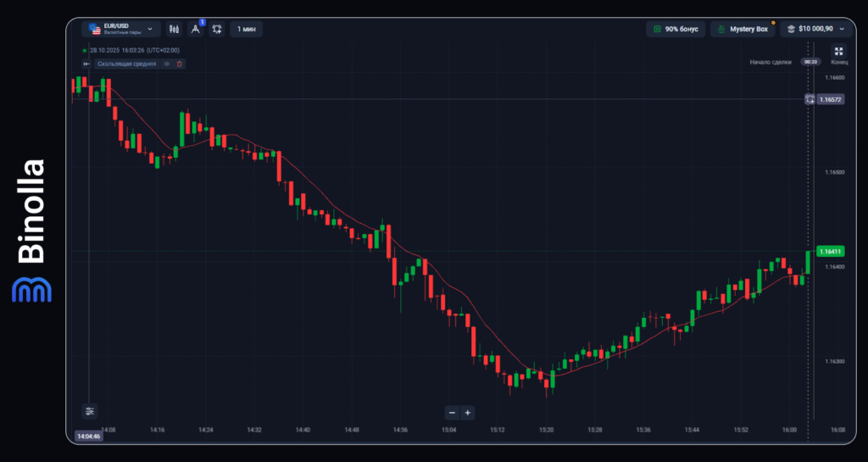
Task: Open the candlestick chart type menu
Action: (175, 29)
